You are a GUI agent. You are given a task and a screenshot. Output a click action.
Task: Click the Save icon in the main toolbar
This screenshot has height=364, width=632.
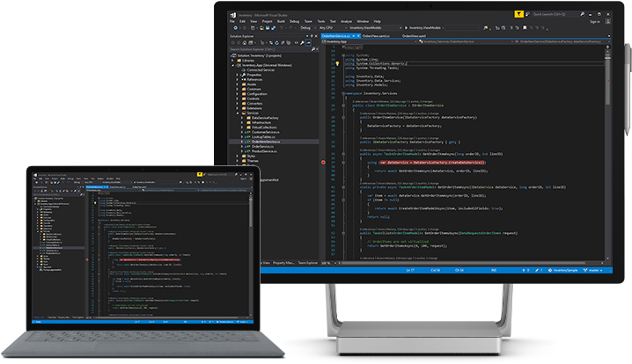pos(268,28)
